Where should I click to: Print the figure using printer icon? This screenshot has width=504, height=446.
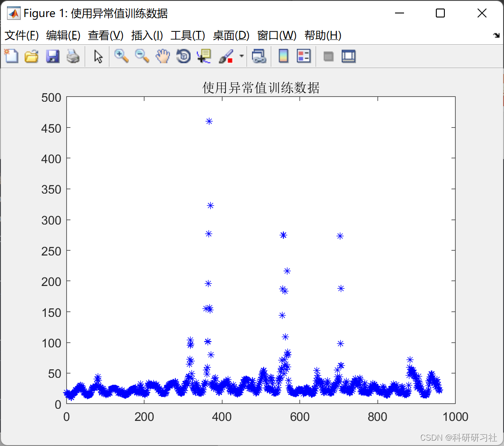tap(73, 56)
